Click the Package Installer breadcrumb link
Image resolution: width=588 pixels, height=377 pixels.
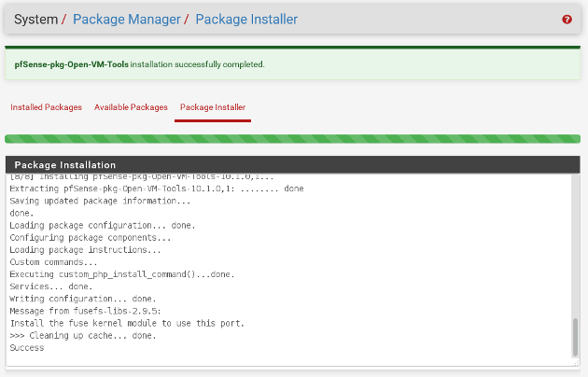[246, 19]
